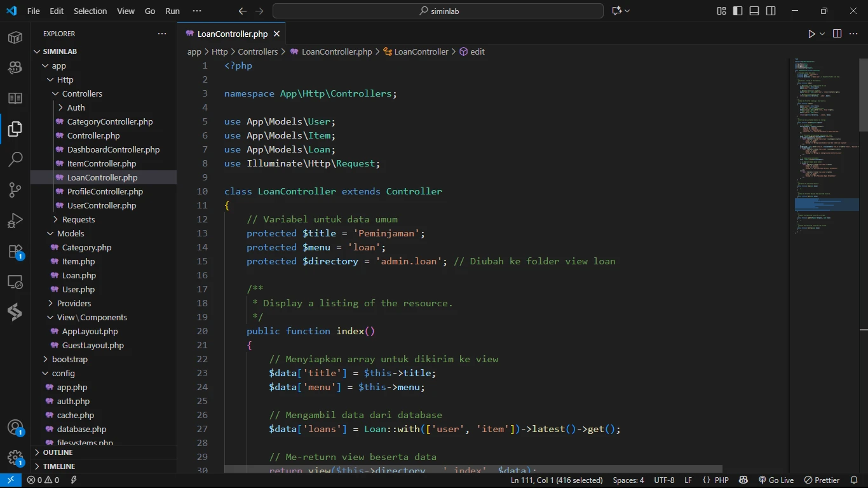
Task: Open the Extensions view
Action: coord(15,252)
